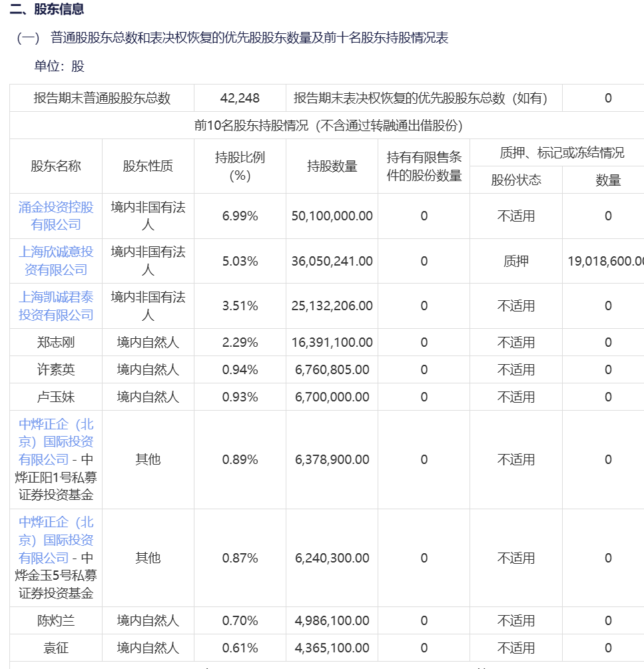Image resolution: width=644 pixels, height=669 pixels.
Task: Click the 股东性质 column header
Action: 148,166
